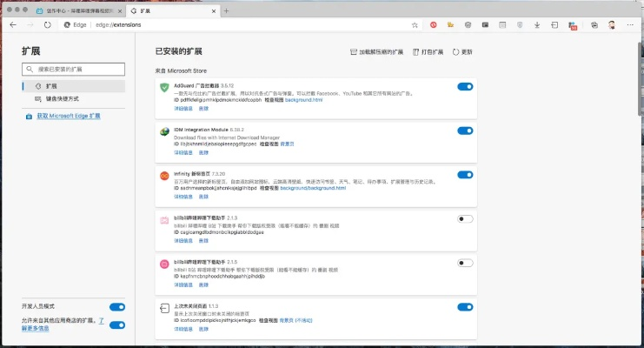
Task: Open 上次未关闭页面 背景页 link
Action: (295, 320)
